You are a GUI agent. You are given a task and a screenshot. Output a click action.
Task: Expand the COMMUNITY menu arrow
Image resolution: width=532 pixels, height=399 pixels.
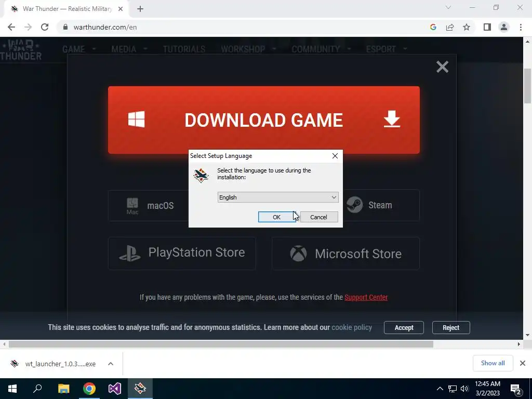coord(349,49)
